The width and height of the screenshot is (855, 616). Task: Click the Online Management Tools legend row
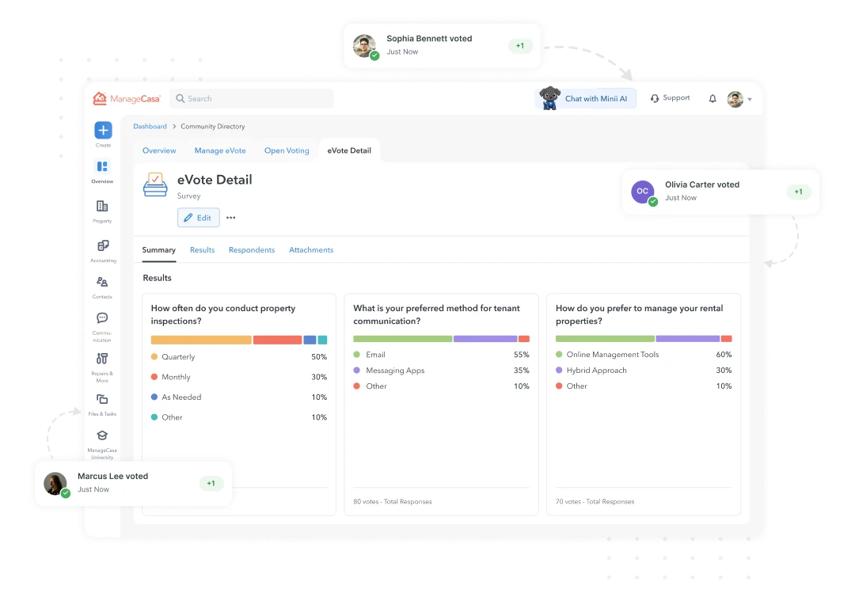coord(644,355)
